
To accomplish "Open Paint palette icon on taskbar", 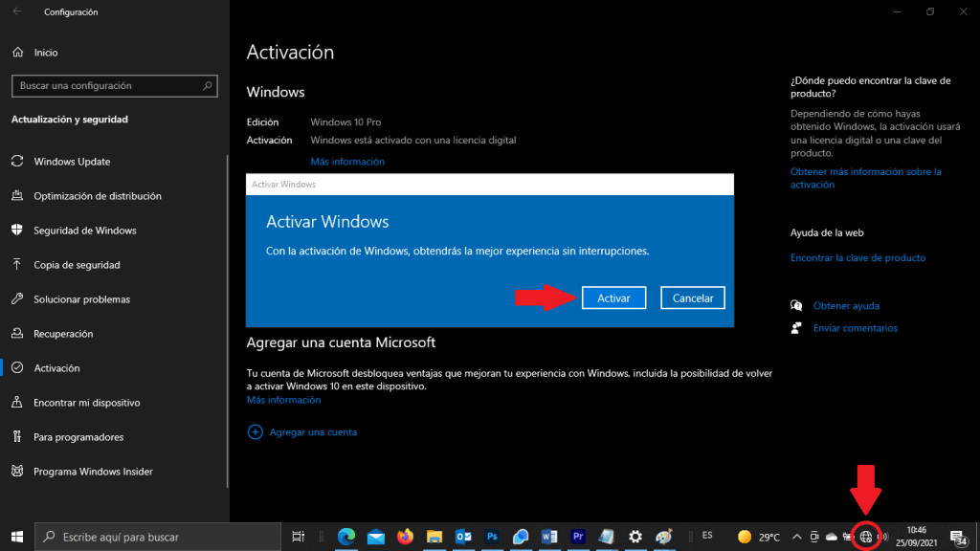I will tap(664, 537).
